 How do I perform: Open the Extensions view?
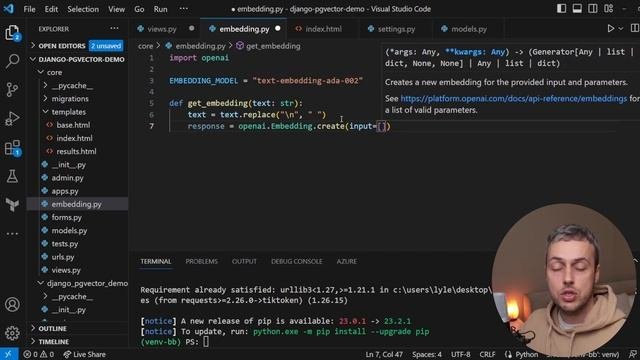coord(12,148)
